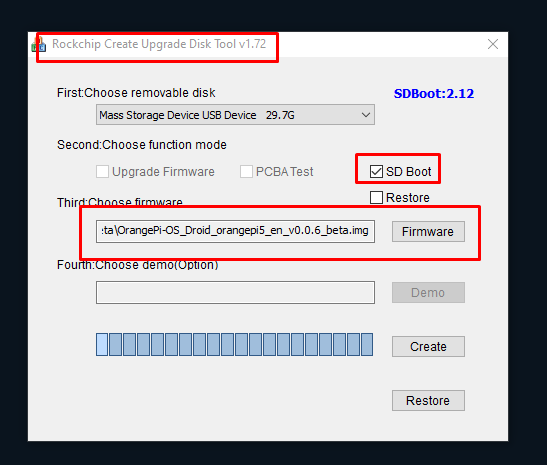547x465 pixels.
Task: Tick the PCBA Test checkbox
Action: pyautogui.click(x=246, y=172)
